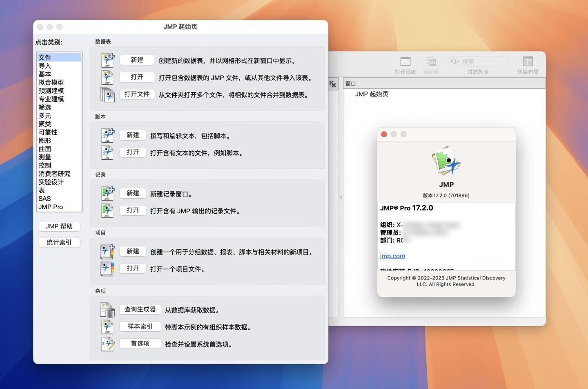This screenshot has width=588, height=389.
Task: Open the log via 打开日志 toolbar icon
Action: [x=405, y=62]
